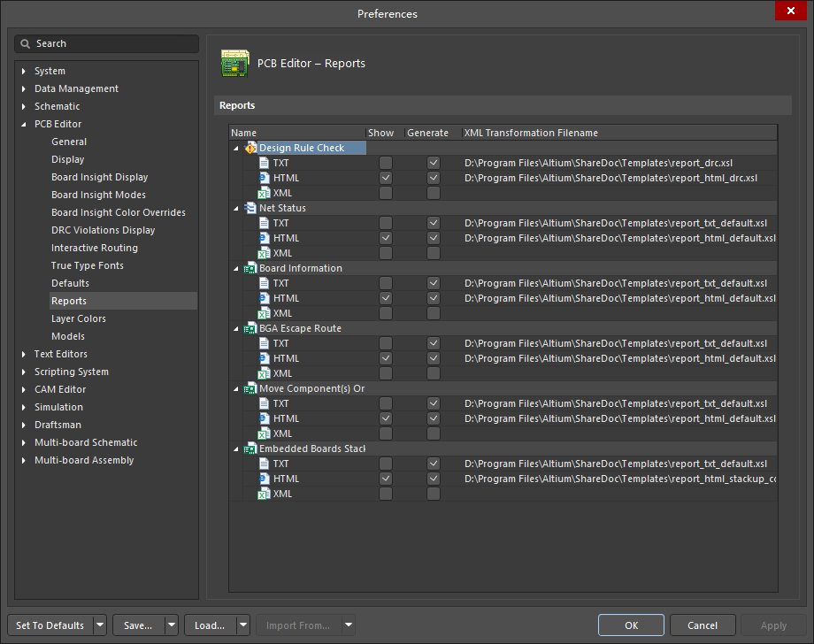Click the XML Transformation Filename column header
The height and width of the screenshot is (644, 814).
[x=620, y=133]
